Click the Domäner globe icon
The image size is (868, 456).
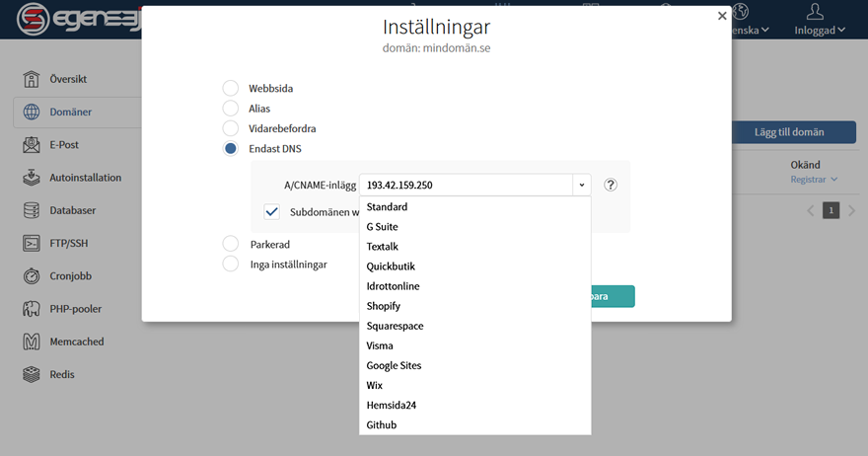coord(31,112)
